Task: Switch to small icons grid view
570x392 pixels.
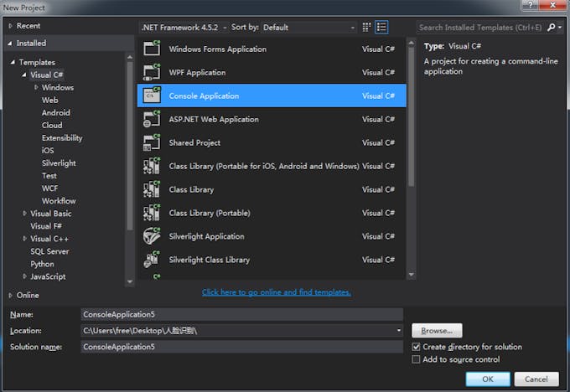Action: coord(367,27)
